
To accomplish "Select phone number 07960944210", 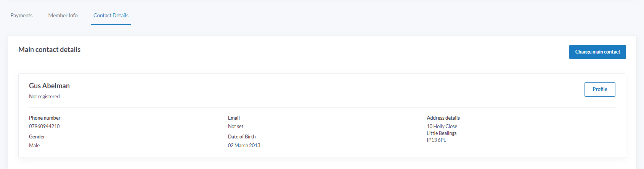I will (x=44, y=127).
